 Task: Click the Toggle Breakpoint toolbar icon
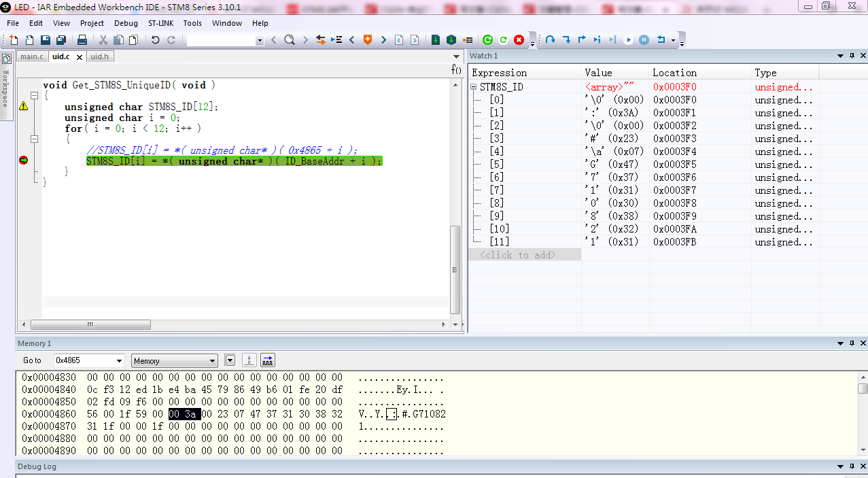468,40
